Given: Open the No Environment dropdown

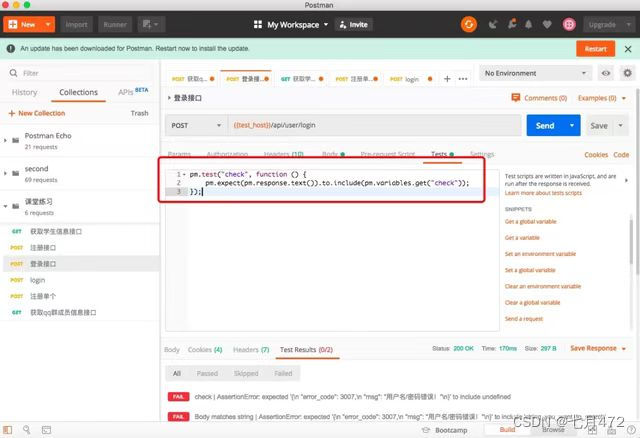Looking at the screenshot, I should coord(535,73).
